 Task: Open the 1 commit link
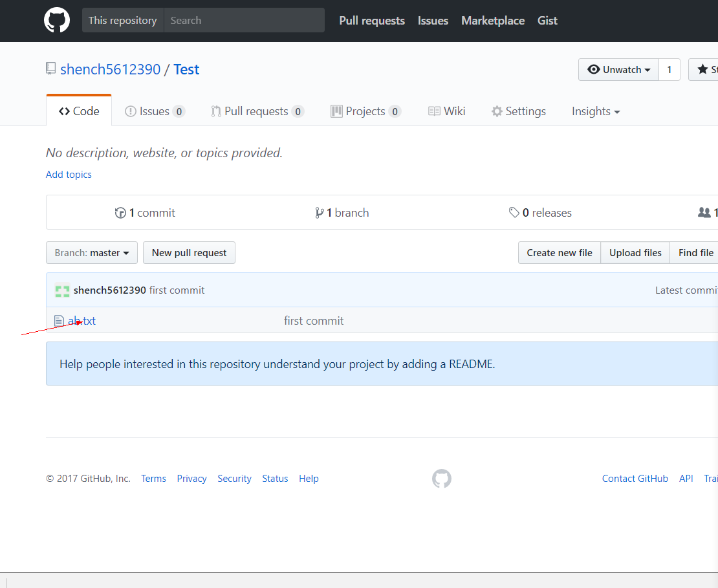(x=145, y=213)
